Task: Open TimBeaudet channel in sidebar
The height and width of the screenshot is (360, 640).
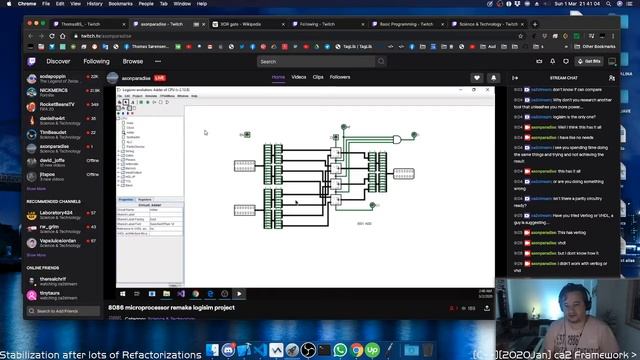Action: pyautogui.click(x=63, y=134)
